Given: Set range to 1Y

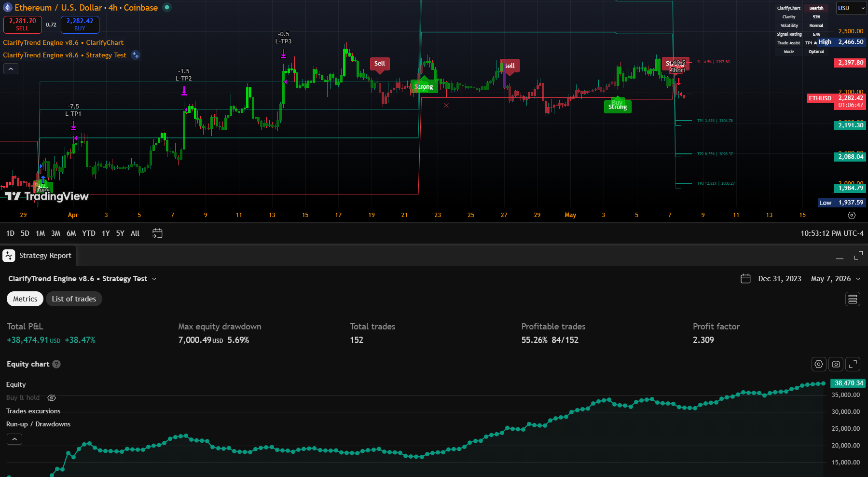Looking at the screenshot, I should click(106, 233).
